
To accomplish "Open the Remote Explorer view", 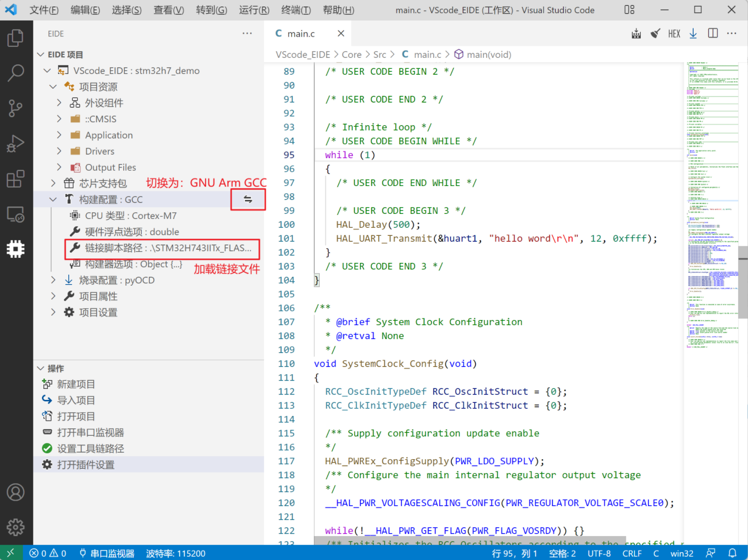I will point(15,214).
